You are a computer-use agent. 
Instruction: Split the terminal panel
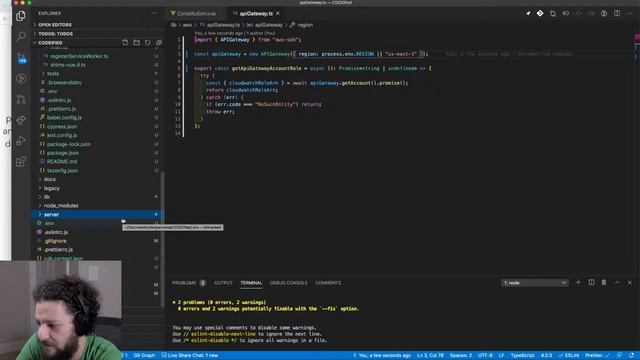(591, 282)
